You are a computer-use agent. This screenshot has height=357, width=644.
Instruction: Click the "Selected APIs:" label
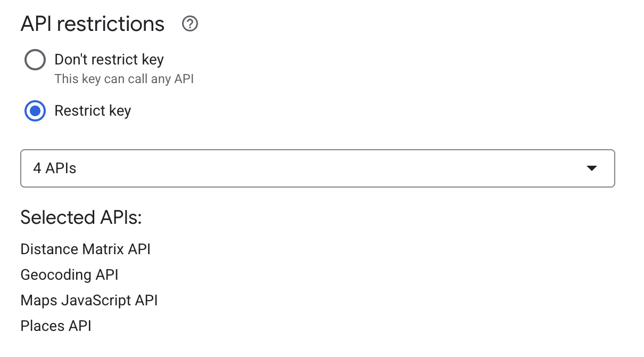(x=81, y=217)
